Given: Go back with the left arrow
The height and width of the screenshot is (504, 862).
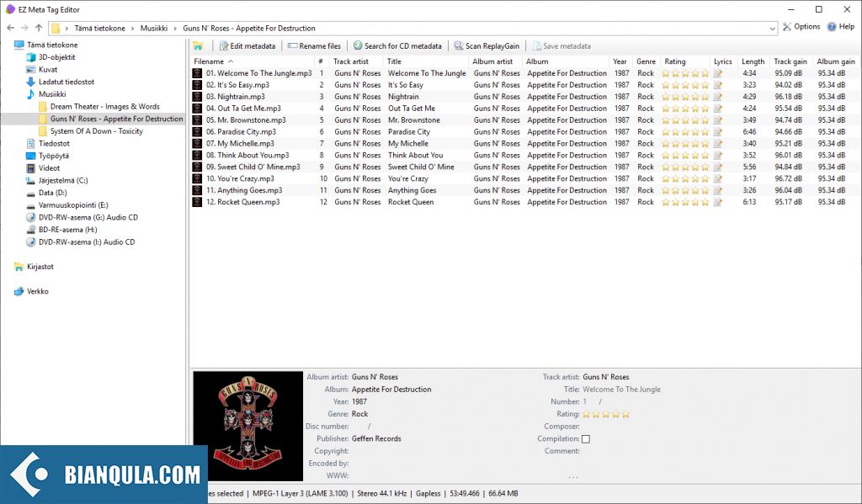Looking at the screenshot, I should point(10,28).
